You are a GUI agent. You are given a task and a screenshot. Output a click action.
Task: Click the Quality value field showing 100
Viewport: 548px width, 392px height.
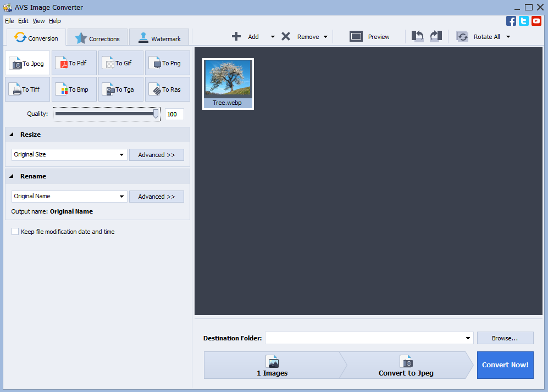(x=174, y=114)
